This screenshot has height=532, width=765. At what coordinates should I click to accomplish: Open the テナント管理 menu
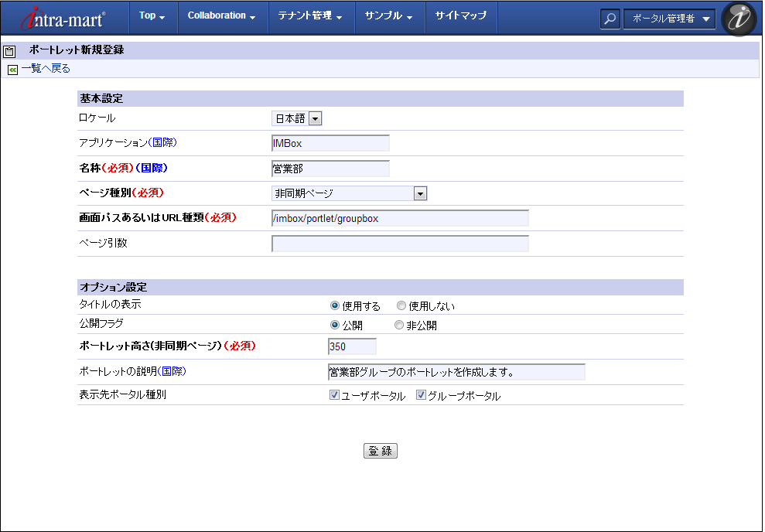pos(309,16)
